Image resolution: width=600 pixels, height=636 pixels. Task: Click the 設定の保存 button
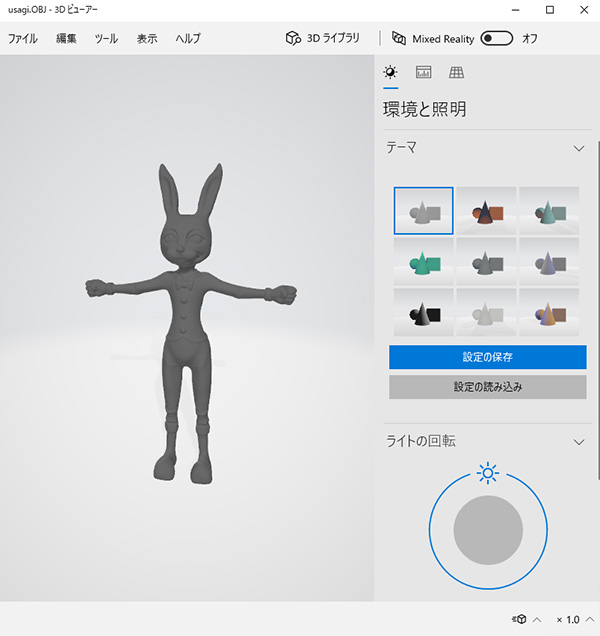487,357
